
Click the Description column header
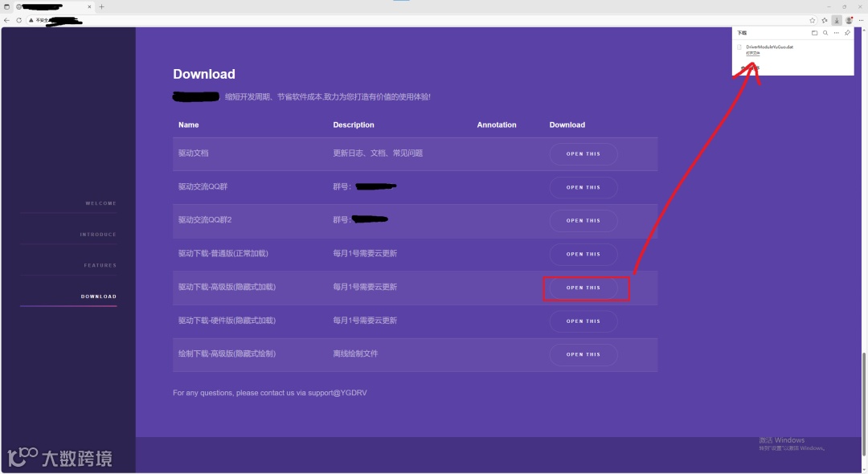pyautogui.click(x=354, y=125)
